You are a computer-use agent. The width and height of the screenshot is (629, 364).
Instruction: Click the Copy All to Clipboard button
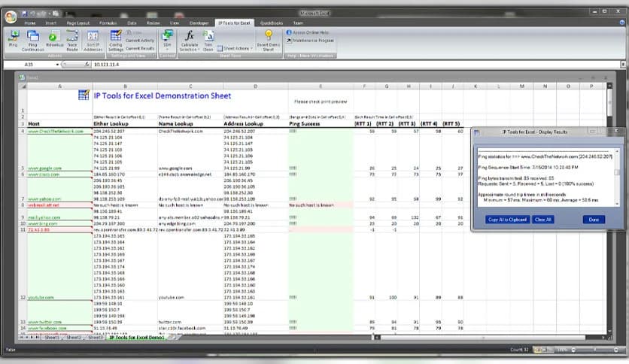click(x=507, y=220)
